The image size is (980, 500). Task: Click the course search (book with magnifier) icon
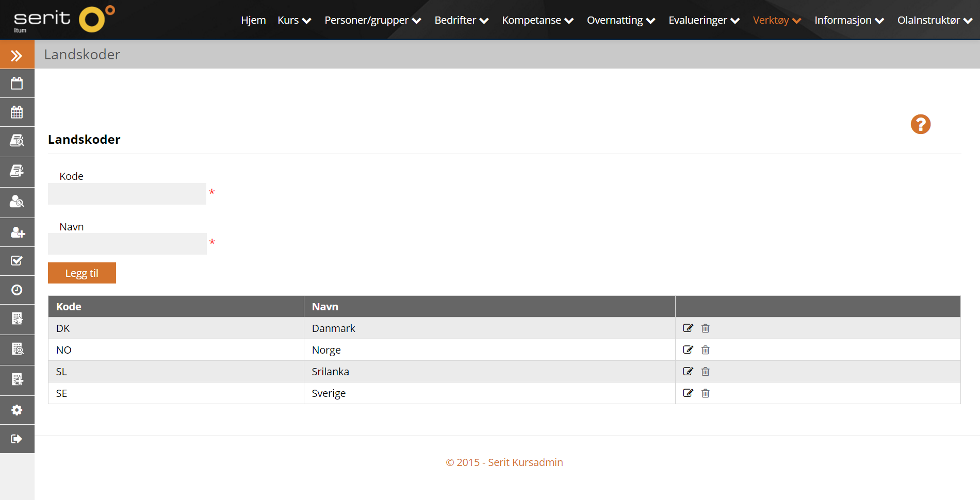[x=17, y=141]
